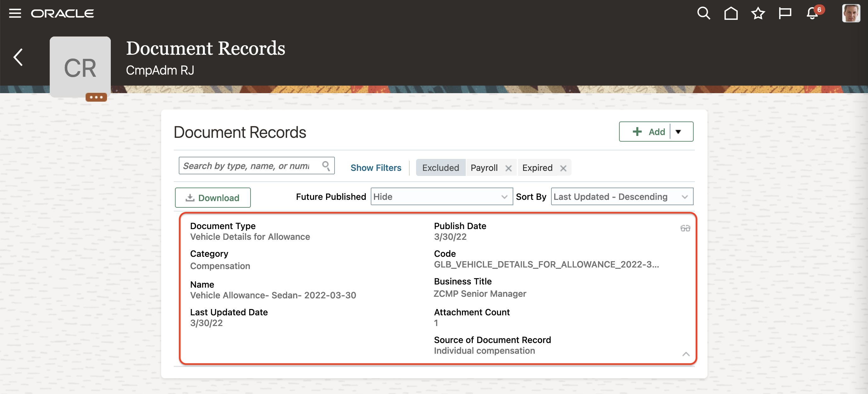Expand the Add button dropdown arrow

678,132
